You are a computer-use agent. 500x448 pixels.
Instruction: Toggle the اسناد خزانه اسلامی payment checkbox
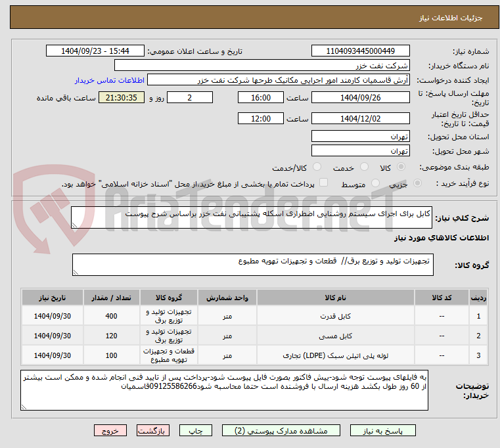(323, 183)
